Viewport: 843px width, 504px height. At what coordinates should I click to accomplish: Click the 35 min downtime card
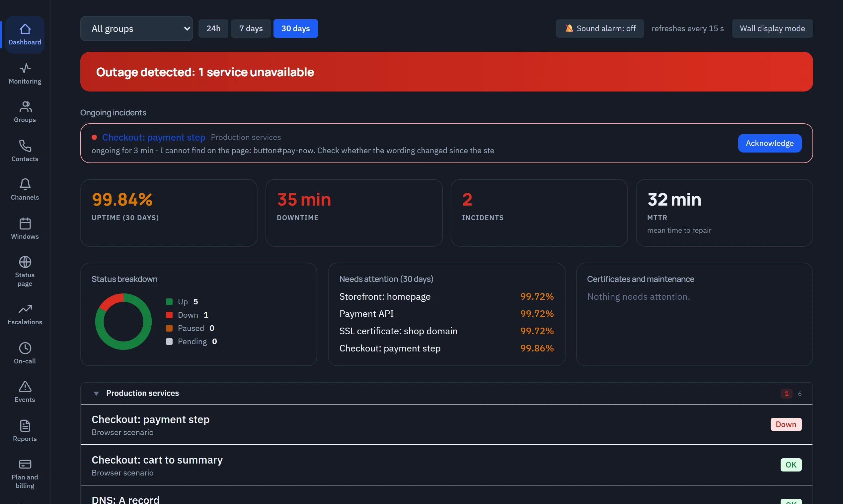pos(354,213)
